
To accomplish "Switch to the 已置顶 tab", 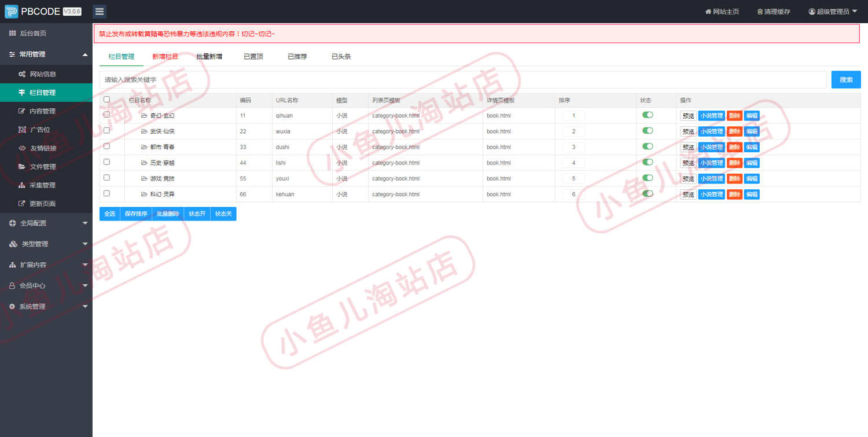I will 253,57.
